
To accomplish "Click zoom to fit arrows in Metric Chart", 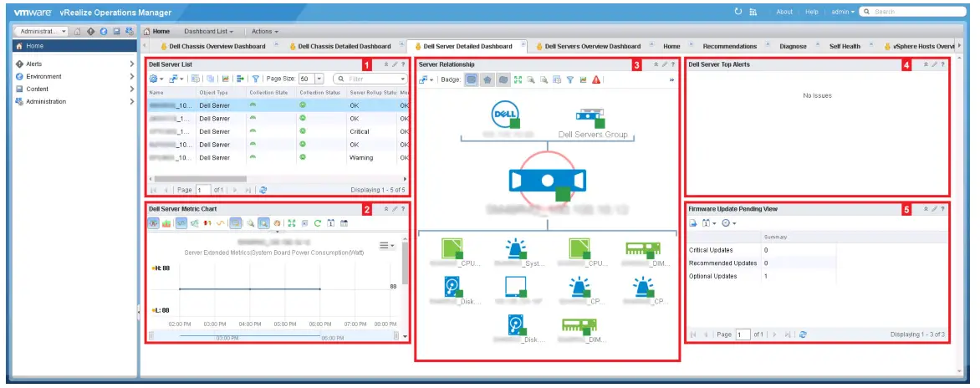I will (291, 223).
